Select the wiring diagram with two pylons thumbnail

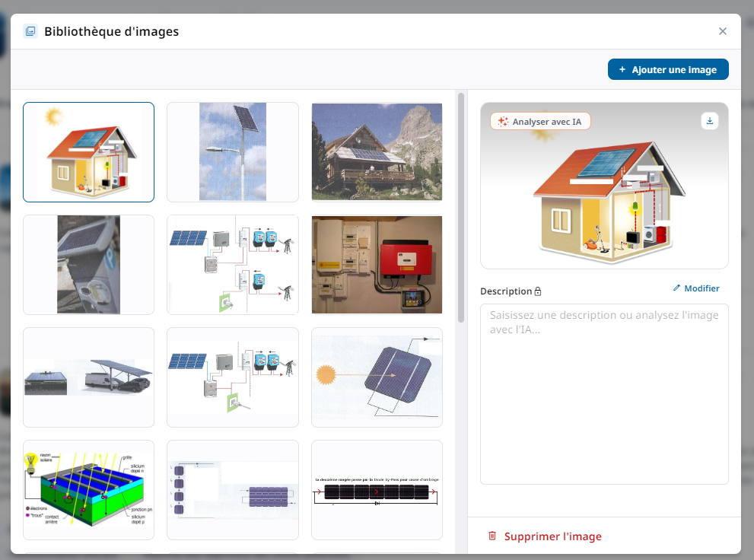(233, 265)
